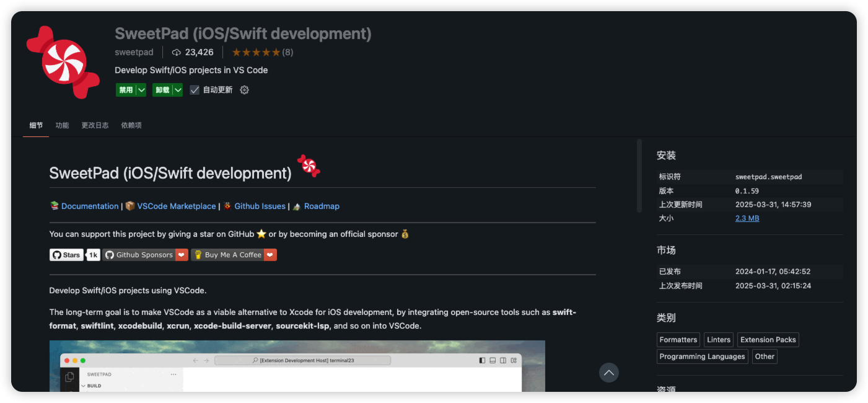Open the Roadmap link

pyautogui.click(x=322, y=206)
